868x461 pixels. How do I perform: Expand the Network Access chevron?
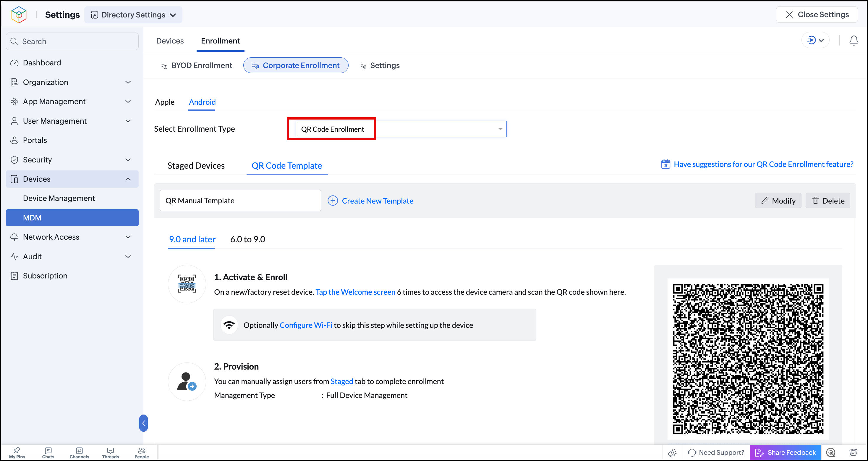click(x=128, y=237)
